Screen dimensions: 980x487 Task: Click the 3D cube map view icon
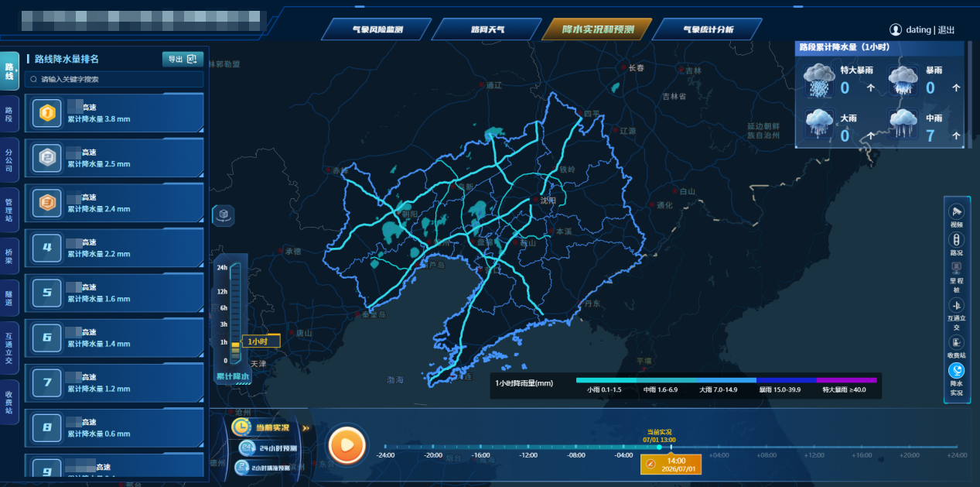[x=223, y=214]
